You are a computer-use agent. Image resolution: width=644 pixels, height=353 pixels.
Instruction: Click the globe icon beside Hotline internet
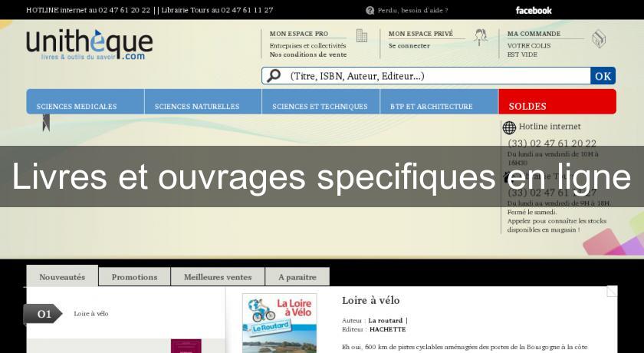[509, 128]
